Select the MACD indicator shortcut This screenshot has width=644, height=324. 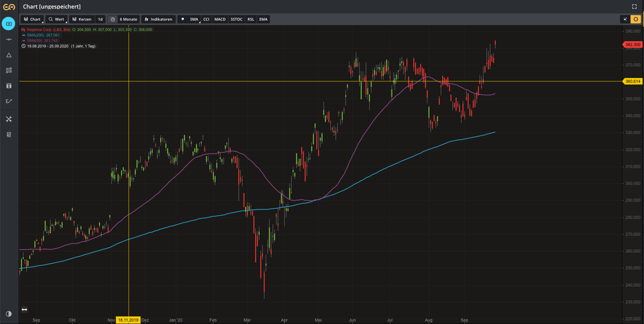(x=220, y=19)
